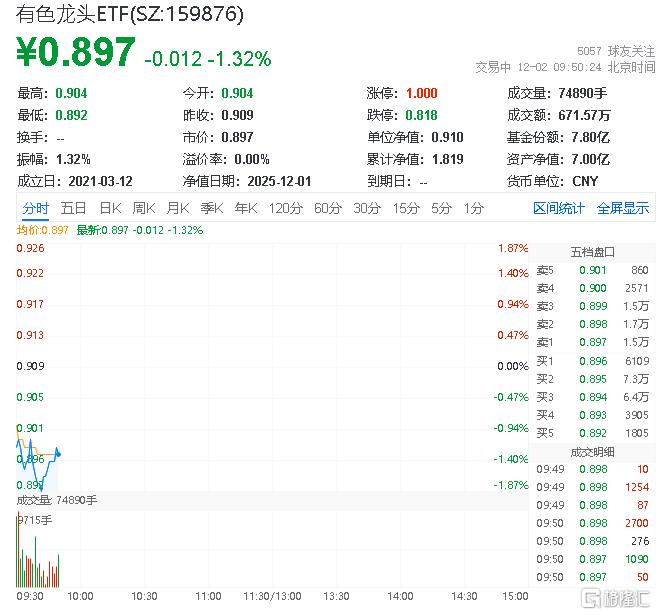
Task: Click the 累计净值 value 1.819
Action: 447,159
